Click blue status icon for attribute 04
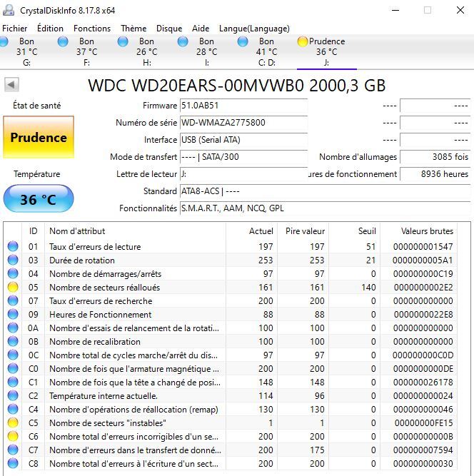The image size is (474, 476). (13, 273)
